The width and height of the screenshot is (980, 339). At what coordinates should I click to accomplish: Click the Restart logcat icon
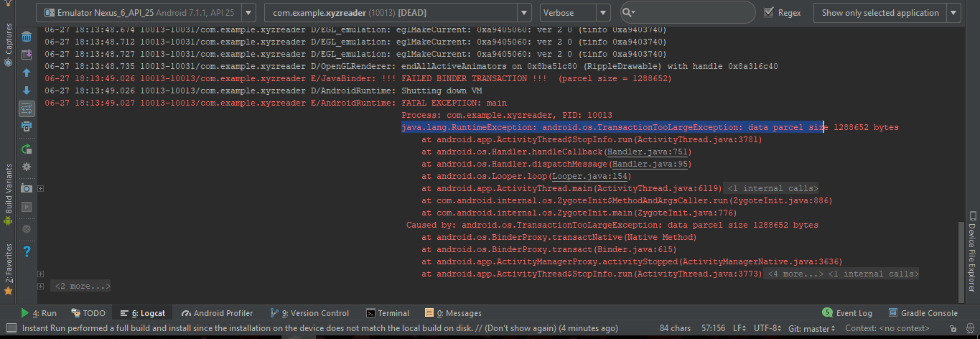(x=27, y=149)
